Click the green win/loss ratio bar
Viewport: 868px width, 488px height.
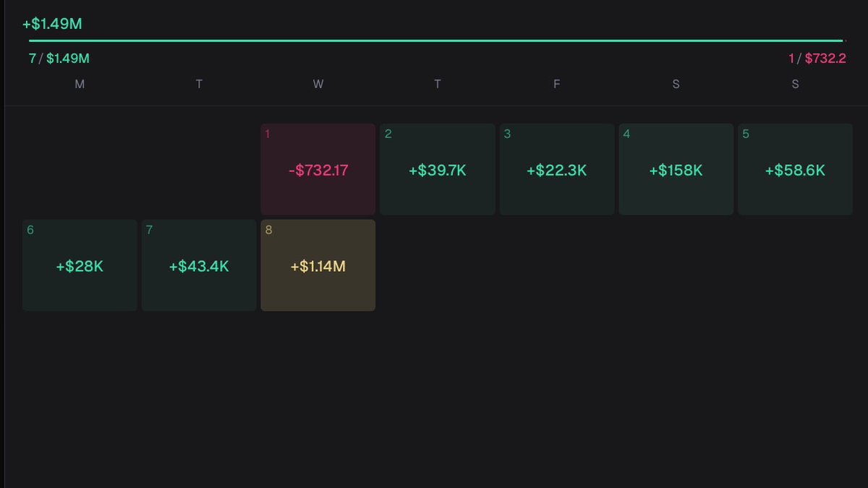435,41
